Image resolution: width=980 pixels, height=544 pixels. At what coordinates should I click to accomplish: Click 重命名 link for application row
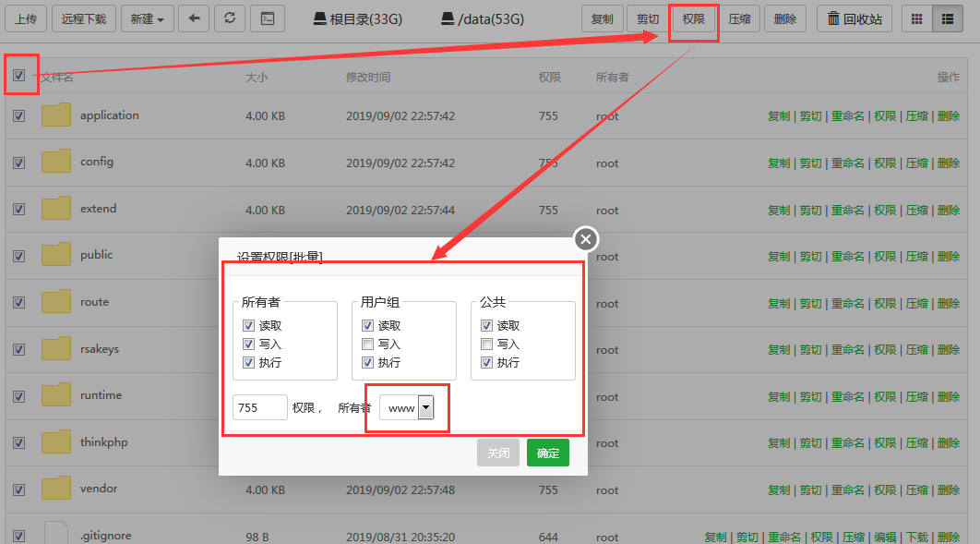point(847,115)
